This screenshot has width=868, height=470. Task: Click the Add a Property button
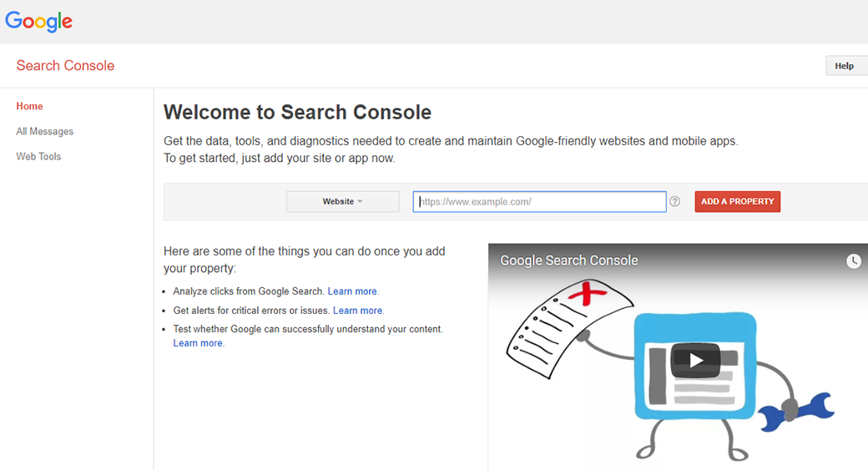(737, 201)
